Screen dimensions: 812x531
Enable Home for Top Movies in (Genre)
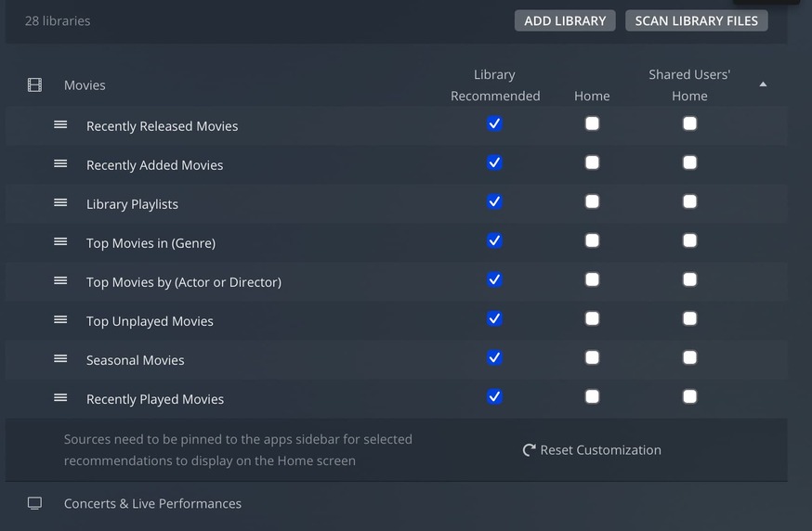coord(592,240)
